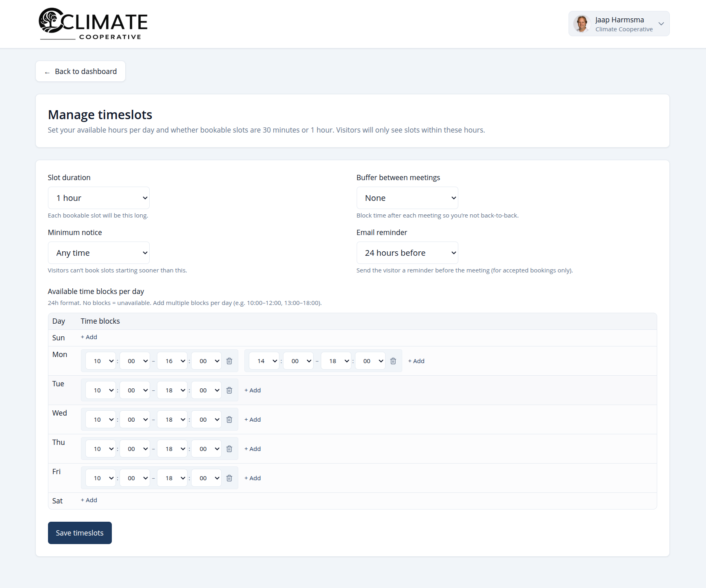Remove Wednesday's time block using trash icon

(229, 420)
